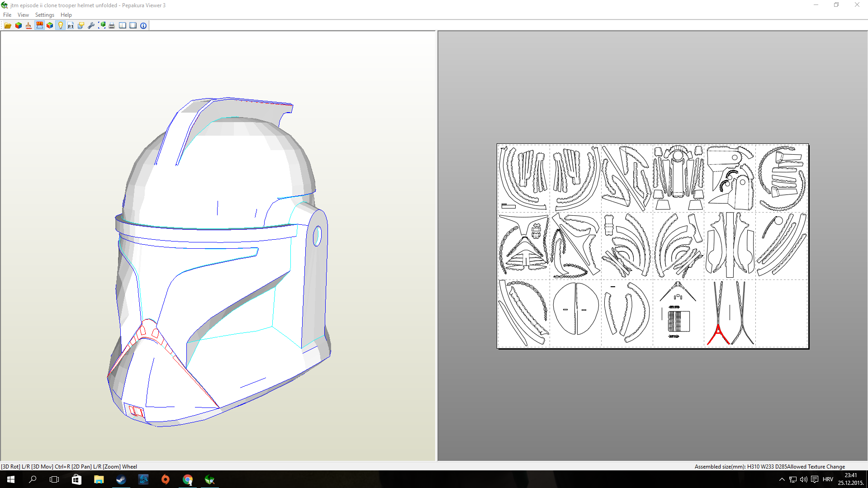
Task: Click the speech bubble annotation icon
Action: tap(81, 25)
